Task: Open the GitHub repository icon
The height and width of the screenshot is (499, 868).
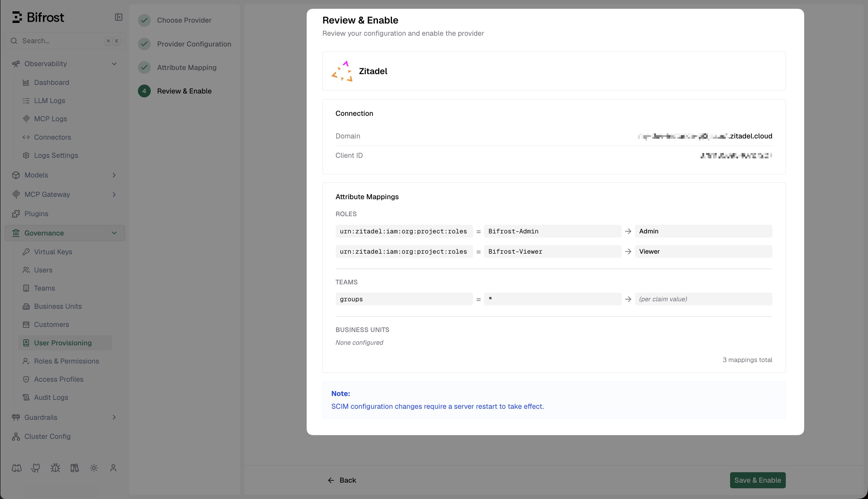Action: point(36,468)
